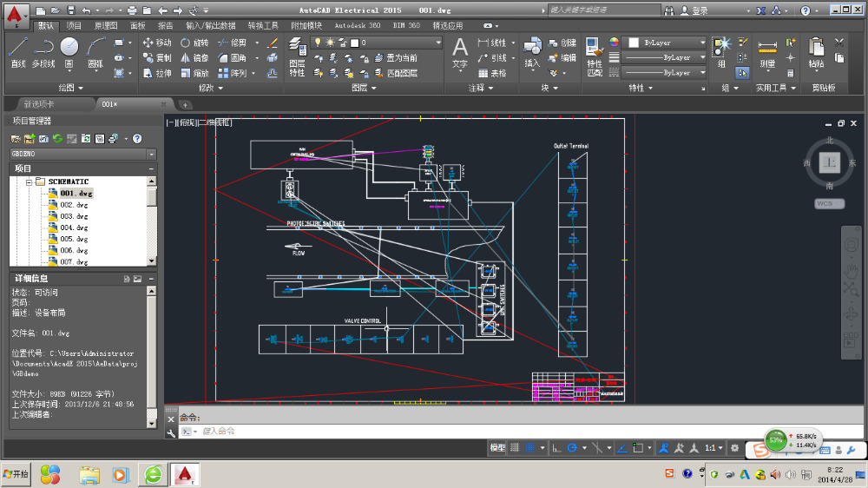Expand the 绘图 panel flyout arrow
This screenshot has width=868, height=488.
point(81,88)
